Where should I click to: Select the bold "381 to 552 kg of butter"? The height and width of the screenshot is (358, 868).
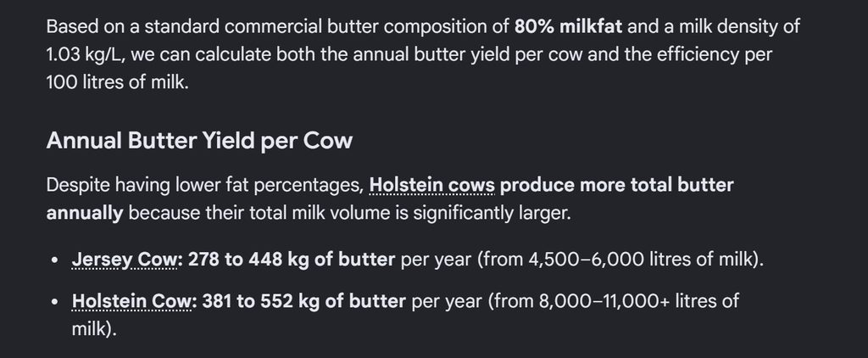[304, 301]
